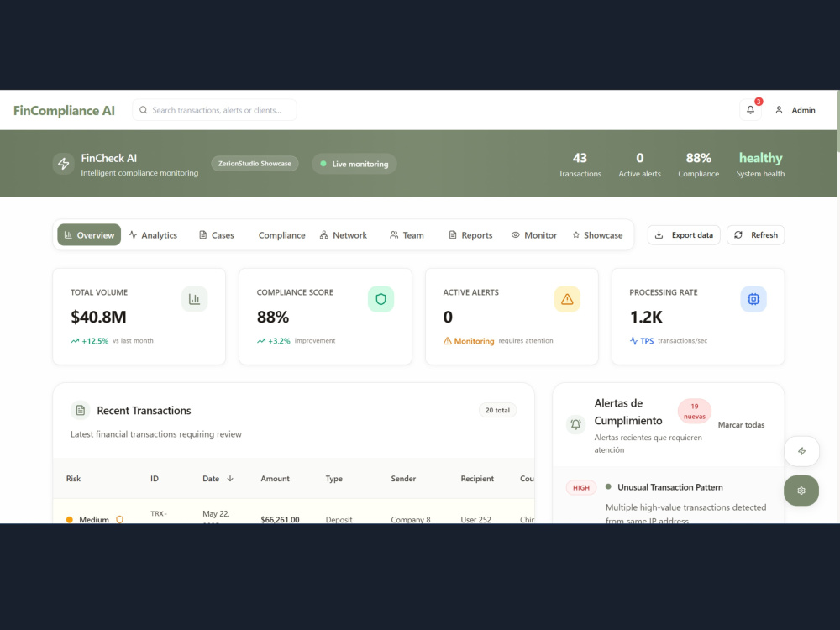Screen dimensions: 840x630
Task: Click the Total Volume bar chart icon
Action: tap(195, 299)
